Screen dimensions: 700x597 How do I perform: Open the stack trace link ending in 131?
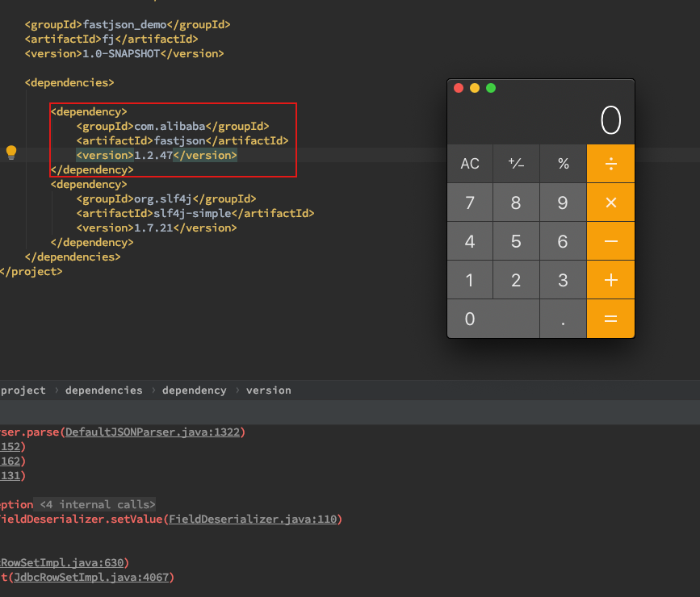point(10,476)
